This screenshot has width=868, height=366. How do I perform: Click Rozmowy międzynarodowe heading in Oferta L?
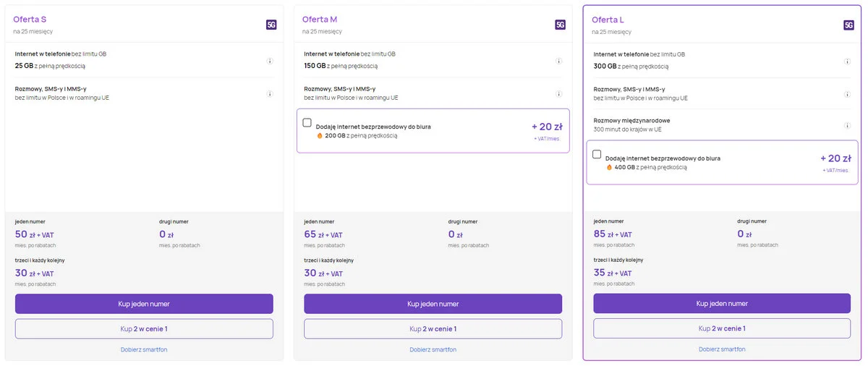click(631, 120)
